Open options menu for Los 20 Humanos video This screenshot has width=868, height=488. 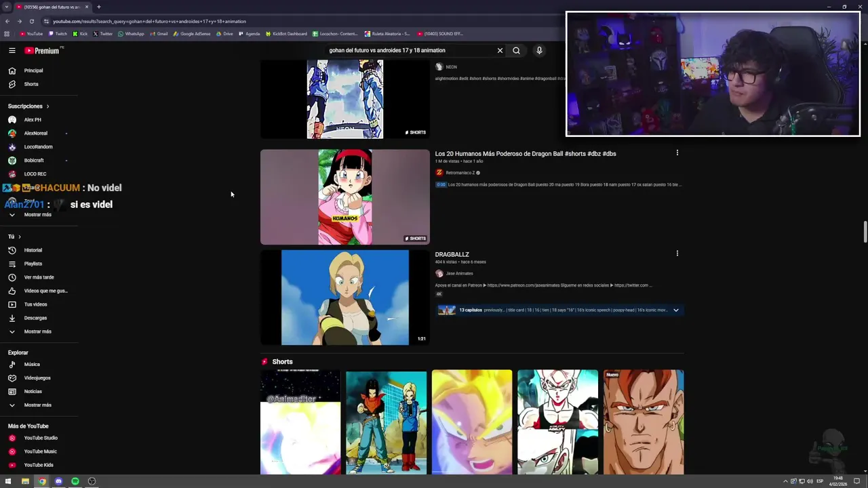[x=677, y=152]
